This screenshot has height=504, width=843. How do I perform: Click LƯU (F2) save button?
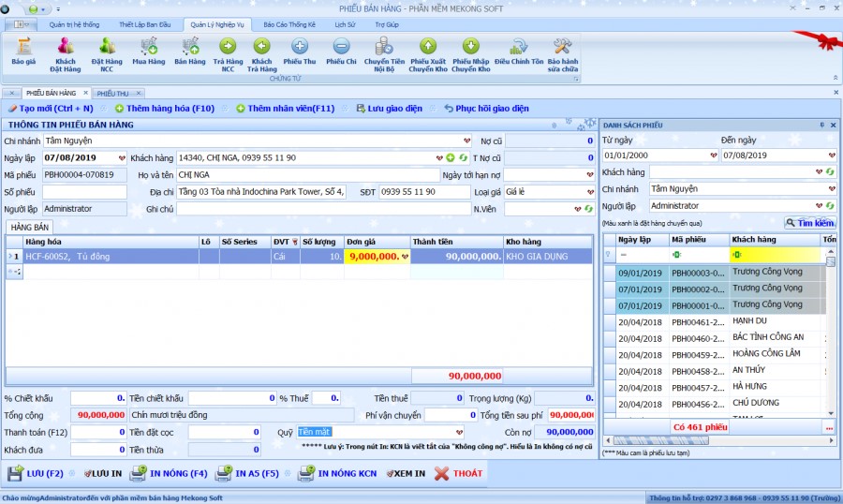point(36,473)
